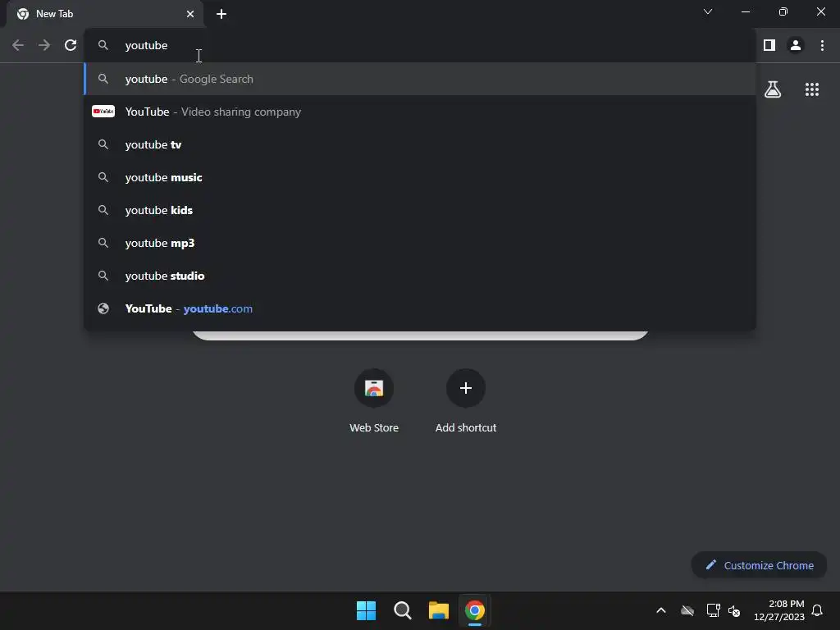Open the profile avatar menu
The image size is (840, 630).
click(796, 46)
